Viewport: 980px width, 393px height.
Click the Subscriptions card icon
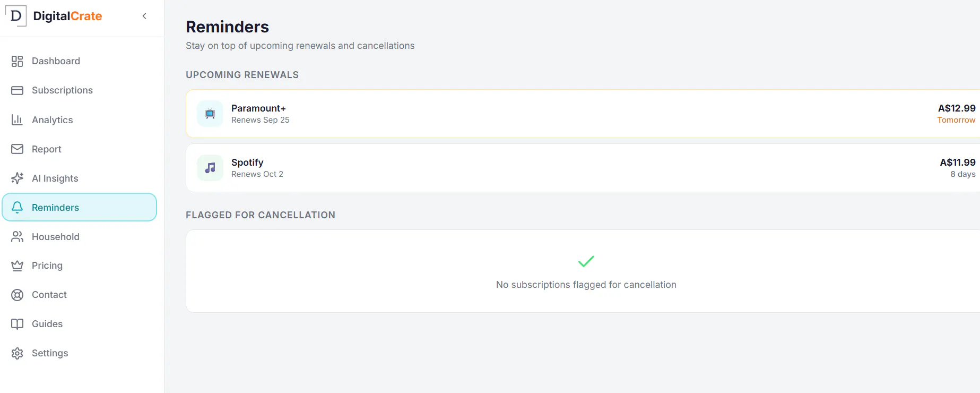coord(17,90)
